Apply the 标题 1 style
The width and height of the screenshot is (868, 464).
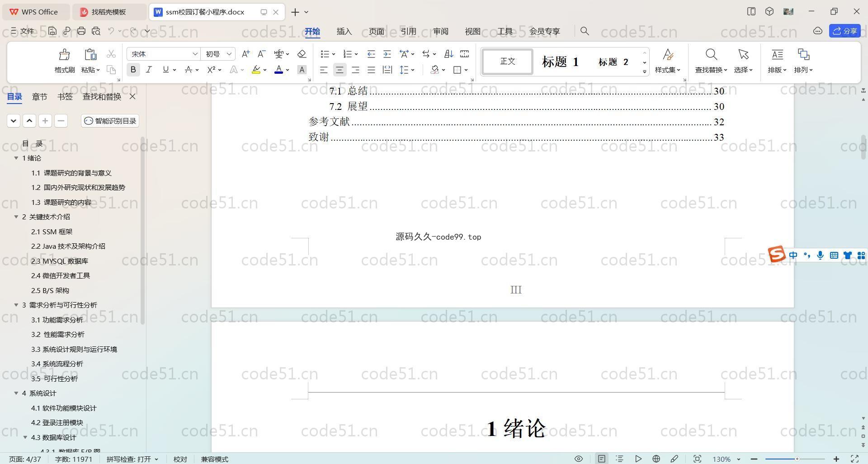[560, 62]
